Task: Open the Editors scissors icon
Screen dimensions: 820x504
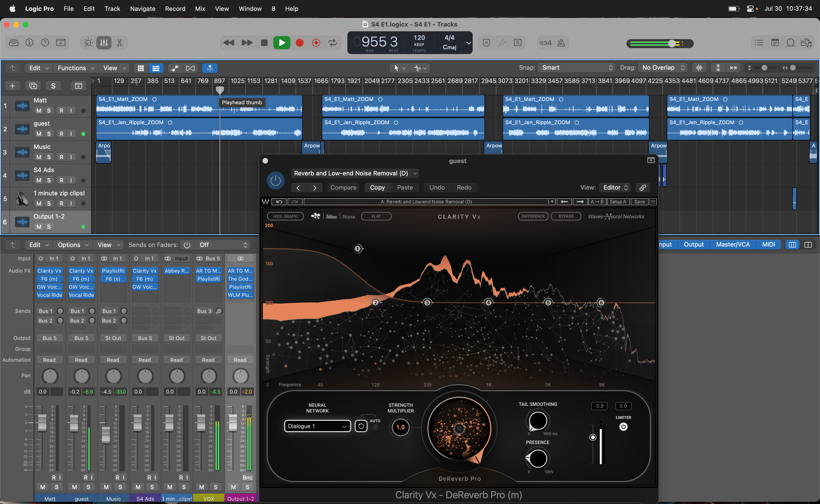Action: pos(119,43)
